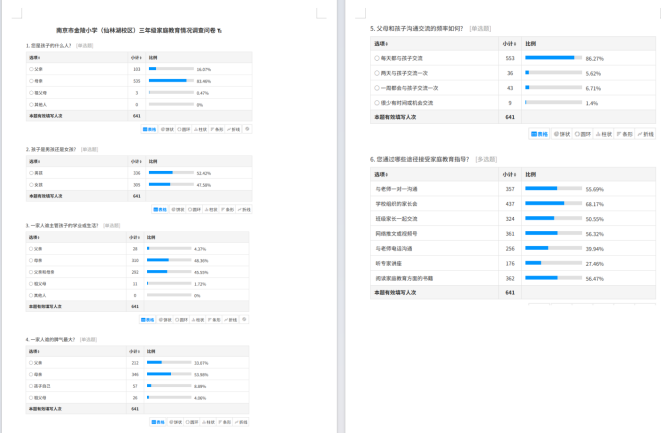Click the 86.27% progress bar in question 5
This screenshot has height=433, width=661.
pyautogui.click(x=554, y=58)
